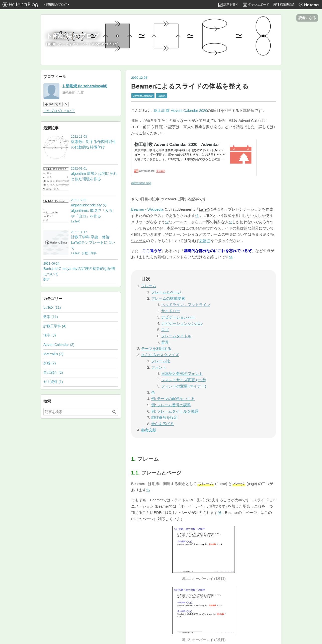The width and height of the screenshot is (322, 644).
Task: Click the 2020-12-08 date link
Action: tap(139, 78)
